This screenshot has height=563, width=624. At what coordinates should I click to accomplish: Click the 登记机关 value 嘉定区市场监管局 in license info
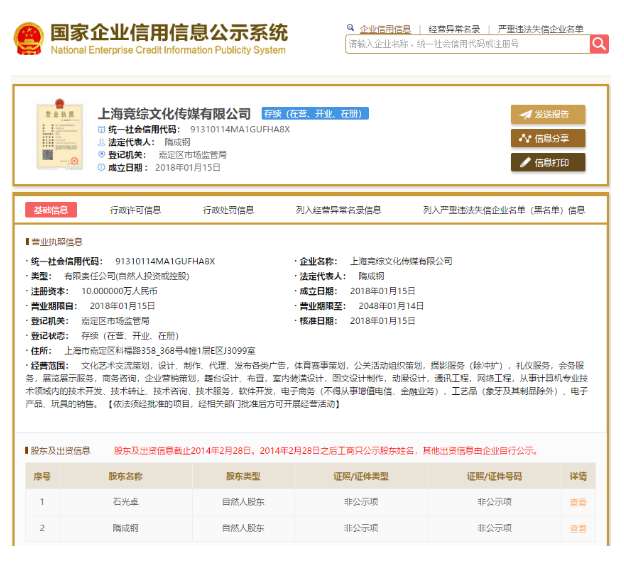point(115,321)
